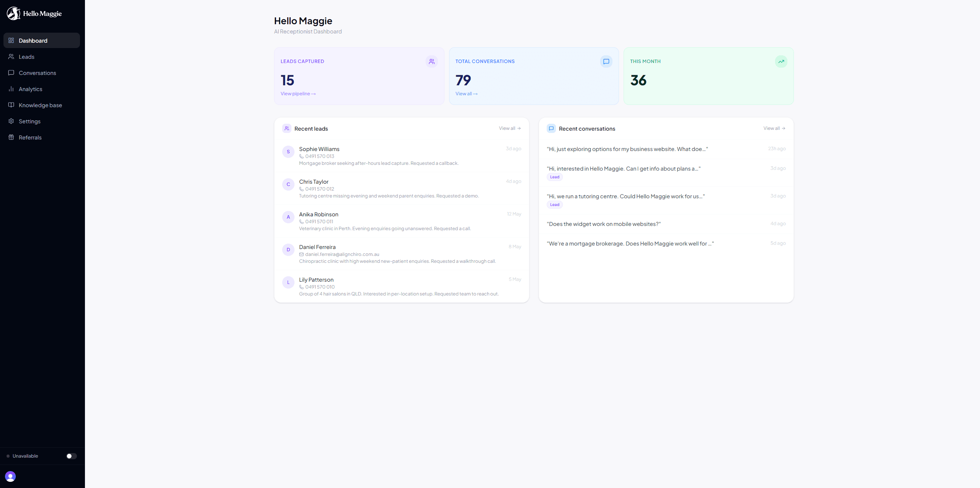Open conversation "Does the widget work on mobile websites?"
This screenshot has width=980, height=488.
[666, 224]
